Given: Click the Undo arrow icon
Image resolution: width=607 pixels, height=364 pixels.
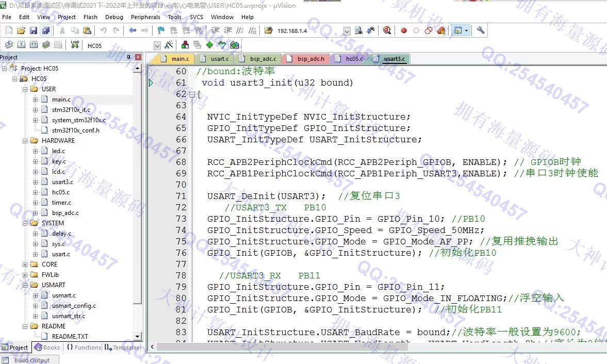Looking at the screenshot, I should 103,30.
